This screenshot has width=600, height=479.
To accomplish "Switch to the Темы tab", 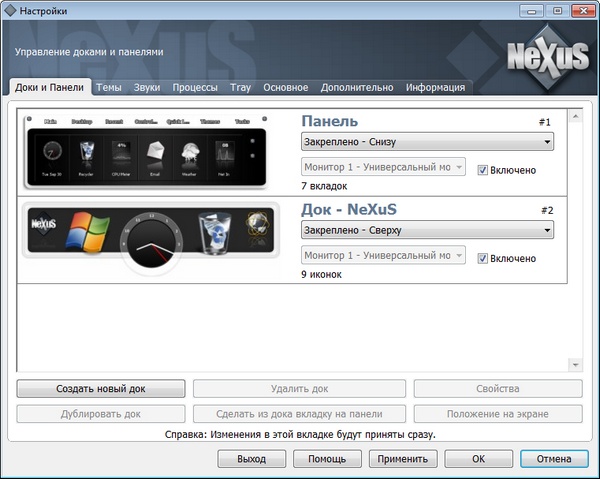I will (x=109, y=88).
